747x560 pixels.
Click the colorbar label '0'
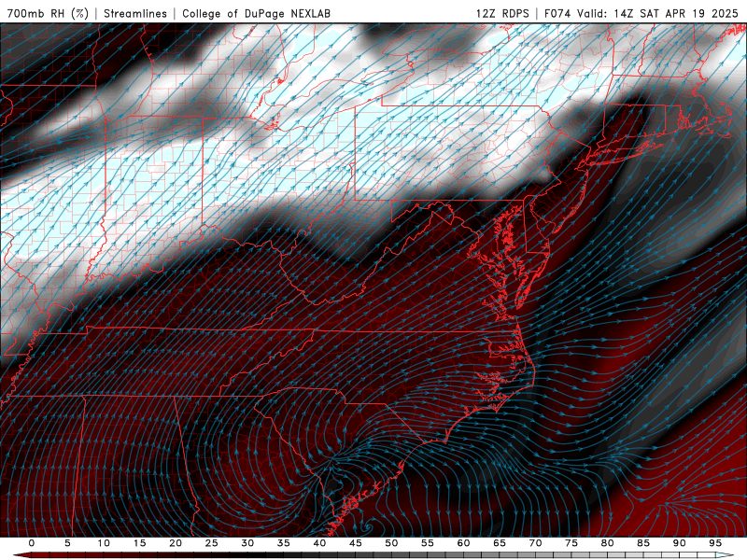pos(32,543)
